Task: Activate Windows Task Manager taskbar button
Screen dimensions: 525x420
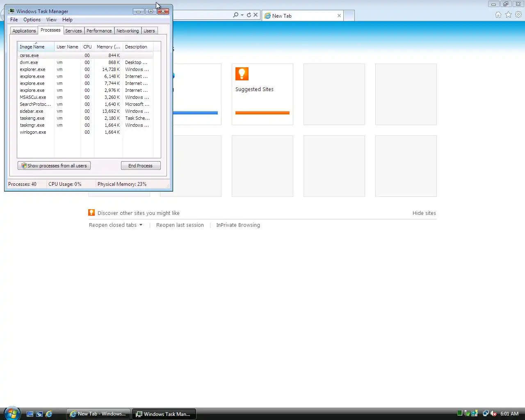Action: coord(164,414)
